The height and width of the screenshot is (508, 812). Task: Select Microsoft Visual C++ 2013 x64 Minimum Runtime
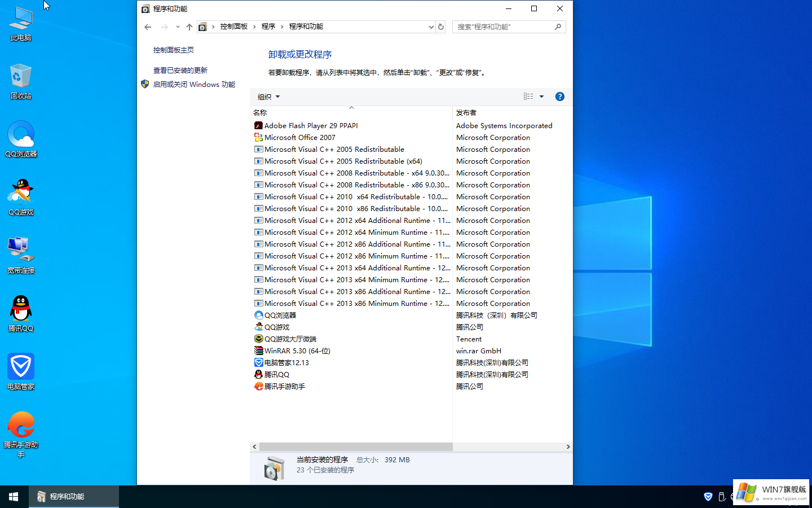356,279
